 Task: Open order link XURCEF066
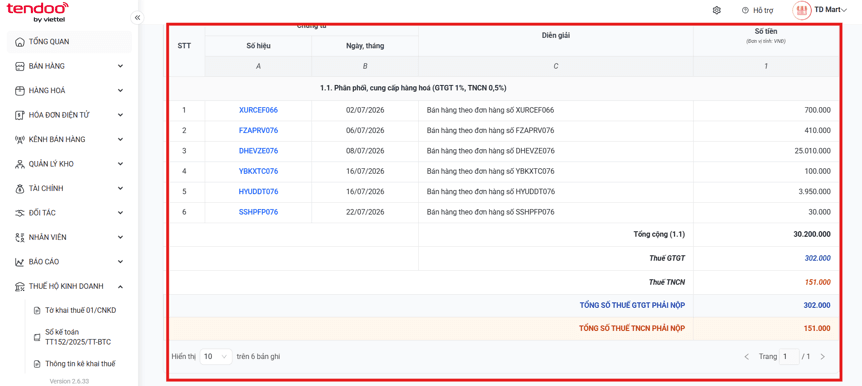258,110
